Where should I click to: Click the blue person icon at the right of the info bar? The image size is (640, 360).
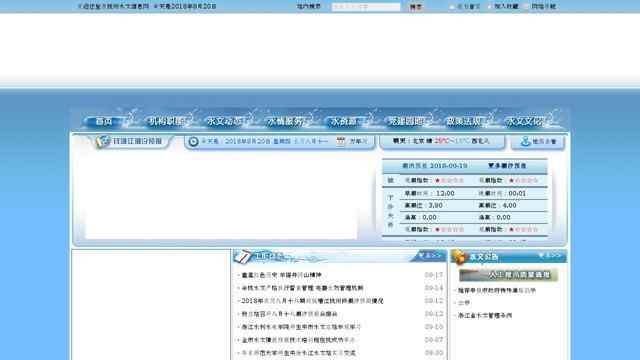(525, 141)
